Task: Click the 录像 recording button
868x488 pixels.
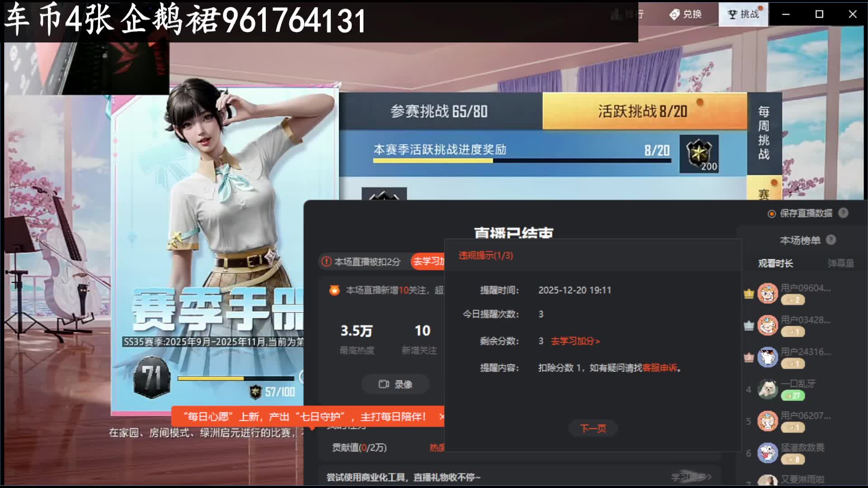Action: (x=395, y=384)
